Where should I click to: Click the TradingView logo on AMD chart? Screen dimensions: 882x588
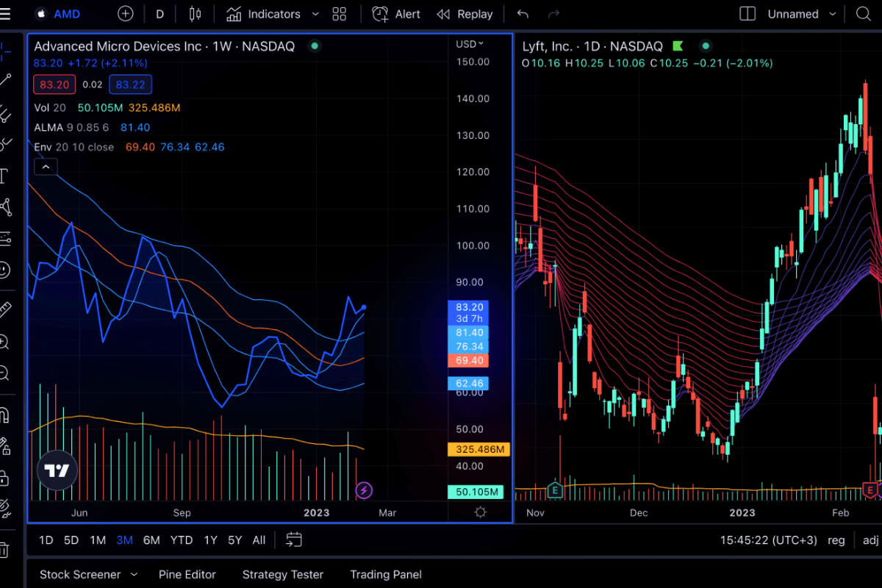click(x=57, y=471)
